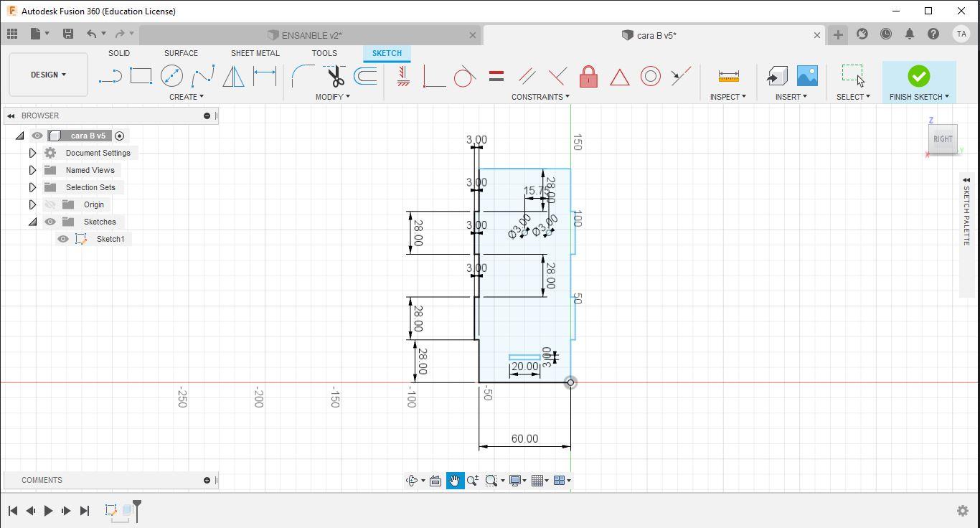
Task: Select the Mirror sketch tool
Action: coord(233,76)
